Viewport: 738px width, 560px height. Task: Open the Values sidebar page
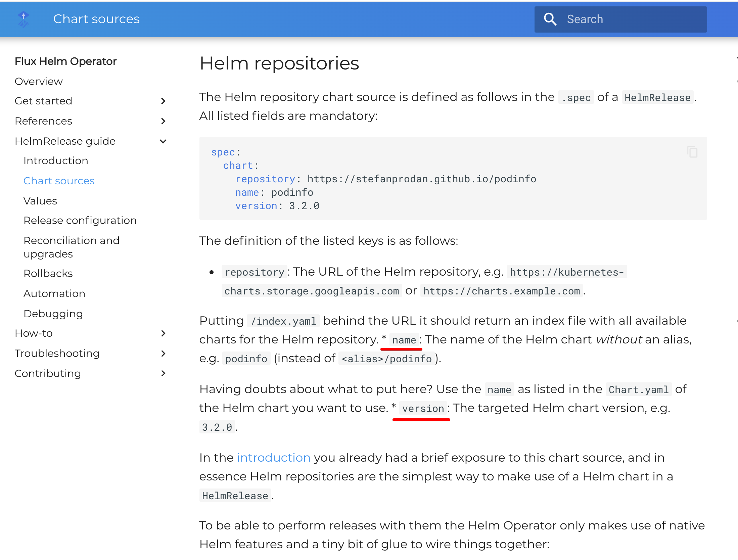coord(40,201)
